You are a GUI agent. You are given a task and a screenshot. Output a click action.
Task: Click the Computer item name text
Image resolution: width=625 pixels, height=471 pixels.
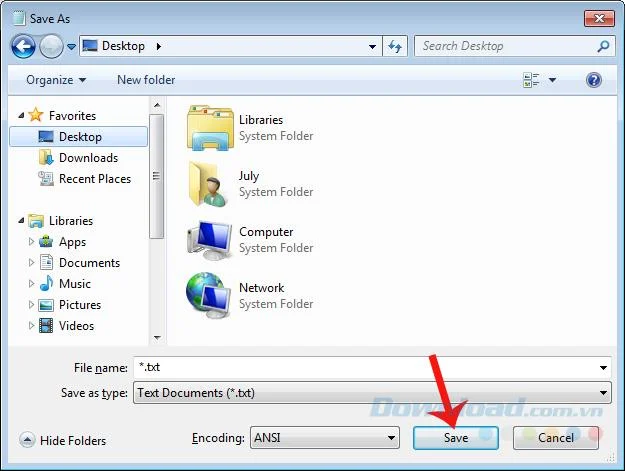[x=266, y=232]
